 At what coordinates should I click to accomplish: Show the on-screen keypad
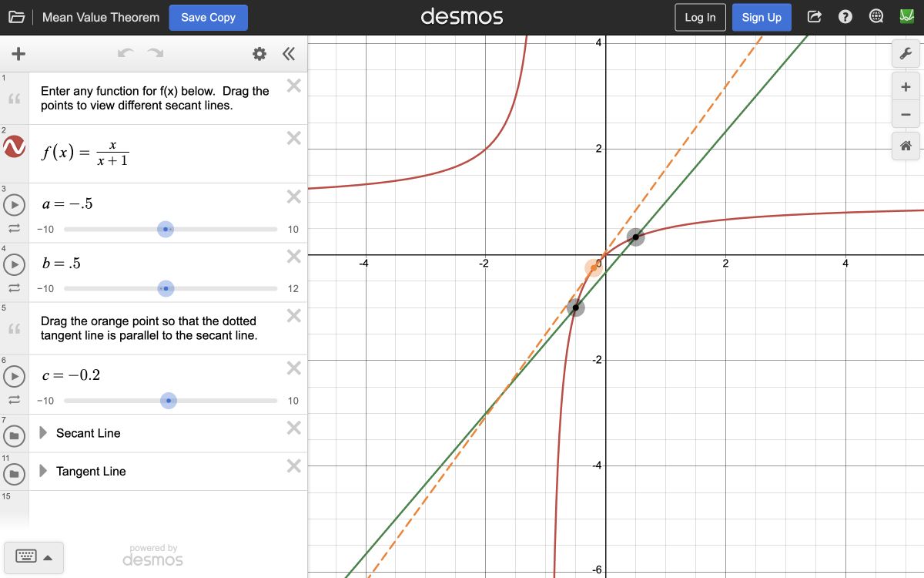click(x=25, y=556)
